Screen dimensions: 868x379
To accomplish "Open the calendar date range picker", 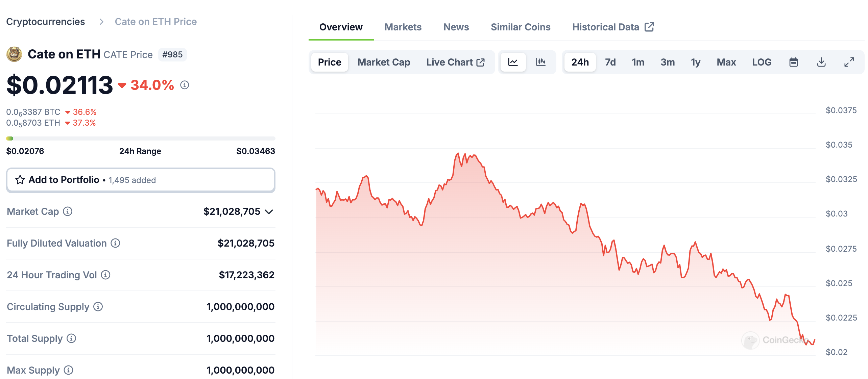I will coord(793,62).
